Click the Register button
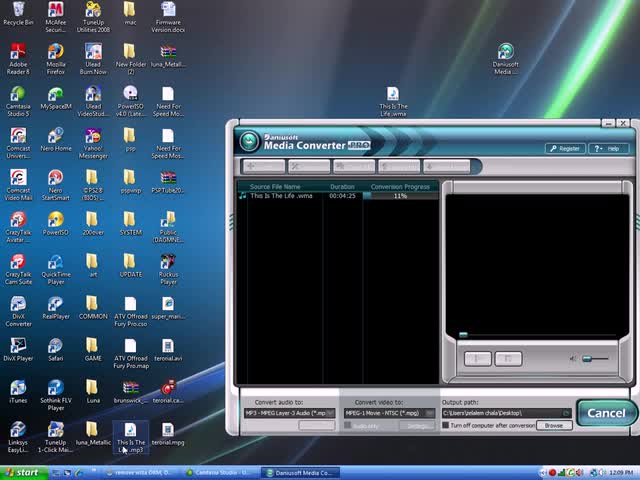This screenshot has width=640, height=480. point(565,149)
